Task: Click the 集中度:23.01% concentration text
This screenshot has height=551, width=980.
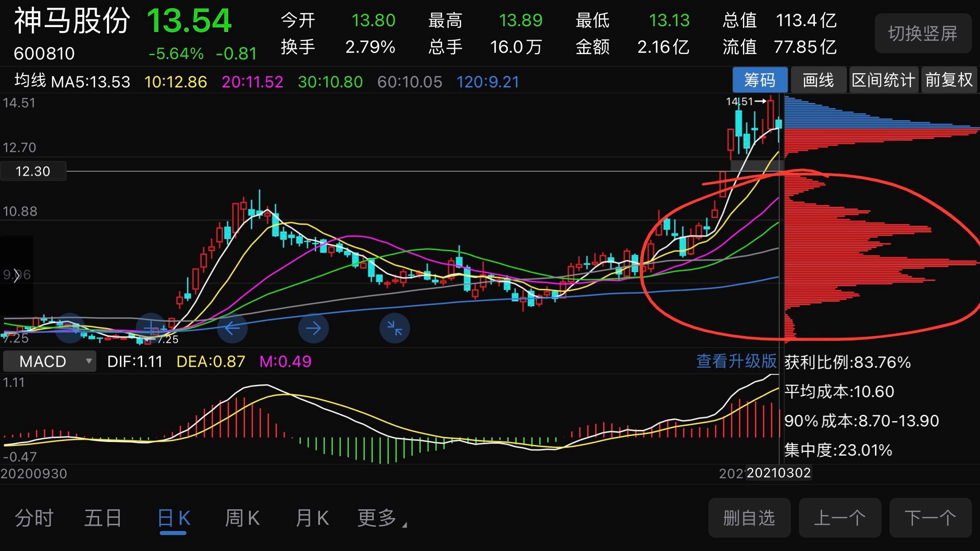Action: [838, 450]
